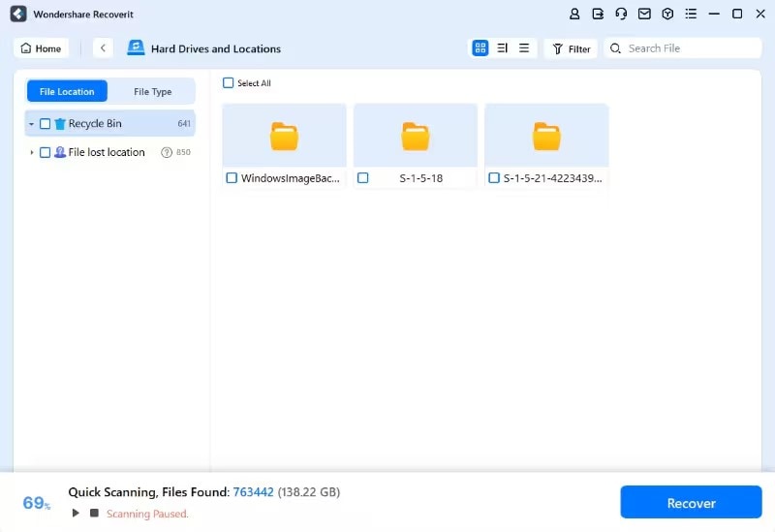Image resolution: width=775 pixels, height=532 pixels.
Task: Expand the File lost location node
Action: [31, 152]
